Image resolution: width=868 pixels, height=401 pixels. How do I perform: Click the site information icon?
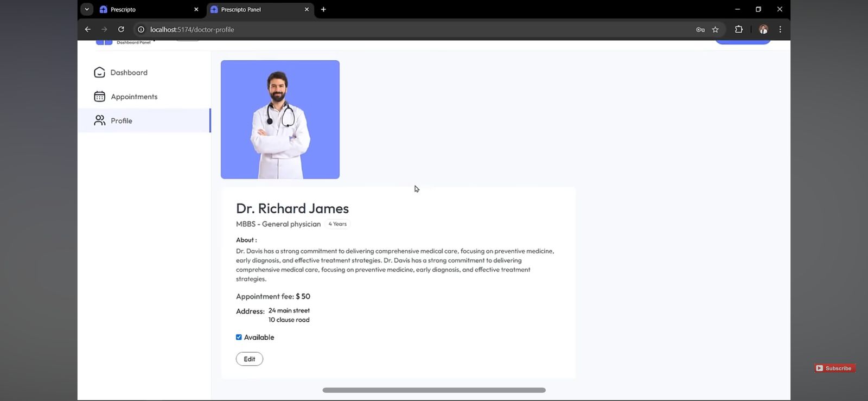click(x=141, y=29)
